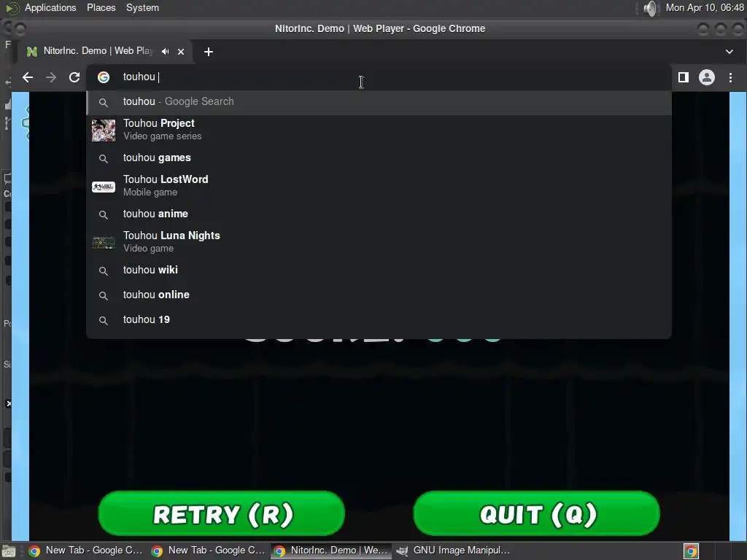Mute the NitorInc. Demo tab audio icon
Viewport: 747px width, 560px height.
point(165,52)
